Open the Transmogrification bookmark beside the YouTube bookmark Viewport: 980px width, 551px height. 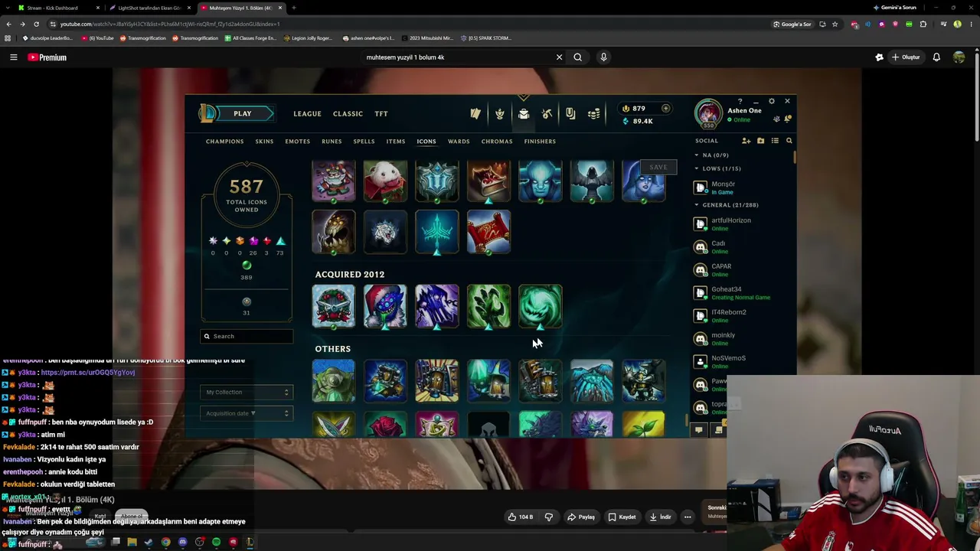coord(143,38)
